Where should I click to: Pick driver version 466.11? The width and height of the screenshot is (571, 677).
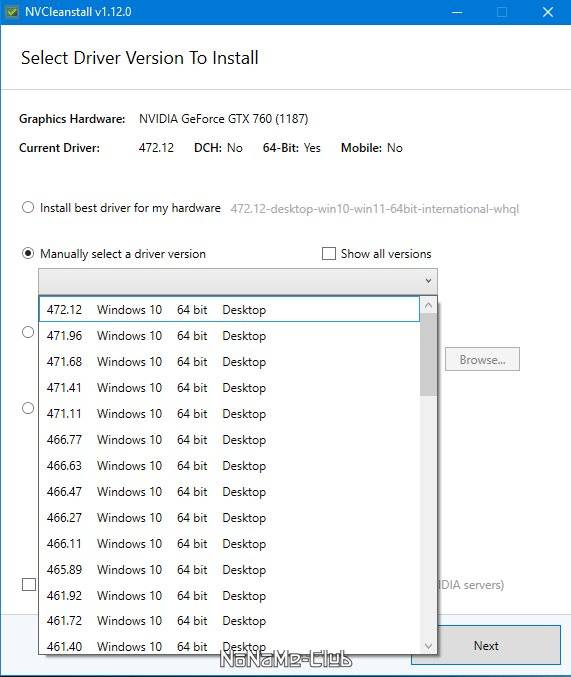229,543
